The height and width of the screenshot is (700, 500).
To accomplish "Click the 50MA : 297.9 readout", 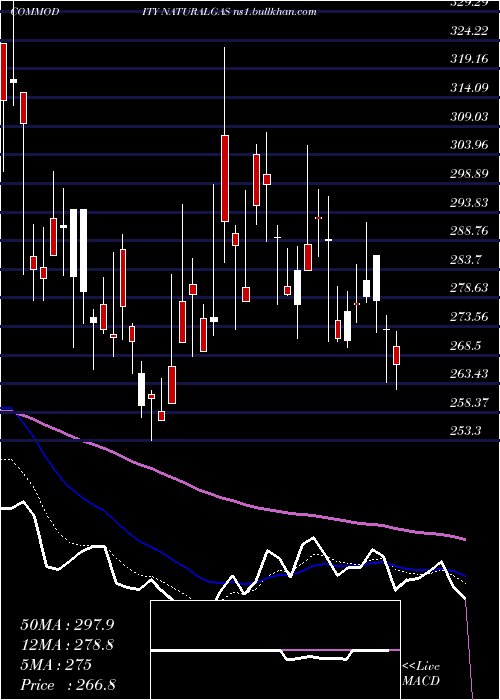I will (x=65, y=625).
